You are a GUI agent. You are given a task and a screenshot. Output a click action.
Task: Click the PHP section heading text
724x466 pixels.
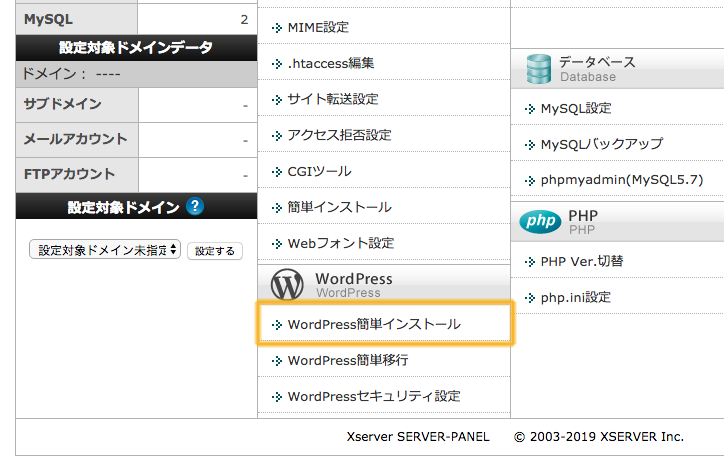click(583, 216)
